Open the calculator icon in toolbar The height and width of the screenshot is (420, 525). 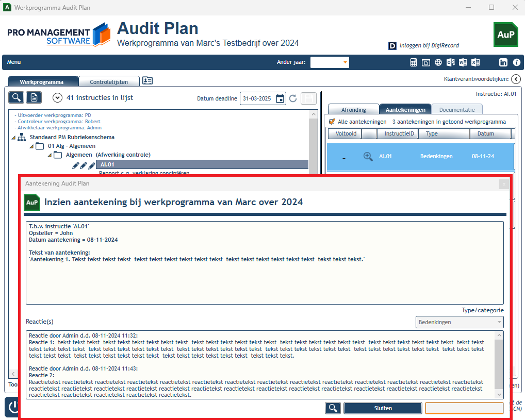point(414,62)
